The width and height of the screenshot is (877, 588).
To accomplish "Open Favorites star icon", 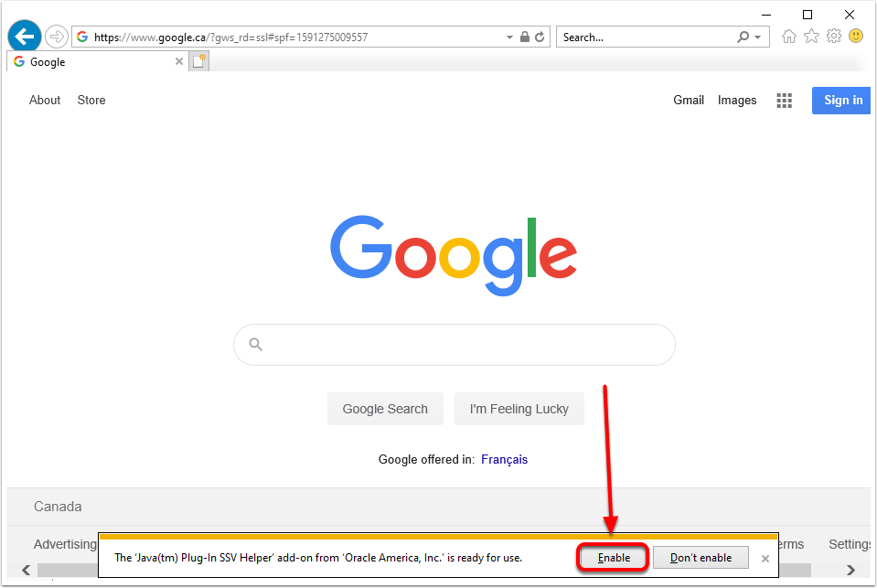I will click(811, 37).
